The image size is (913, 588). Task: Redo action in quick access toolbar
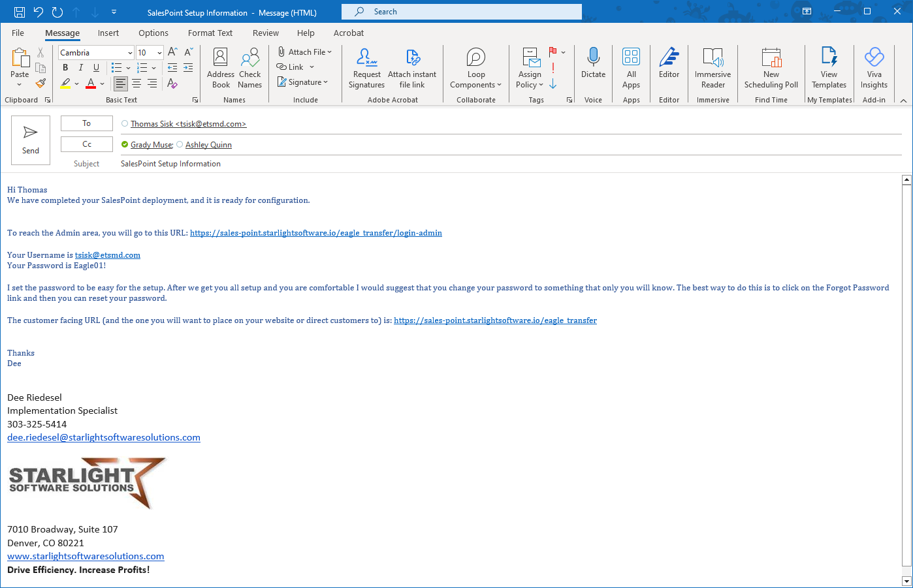point(57,12)
